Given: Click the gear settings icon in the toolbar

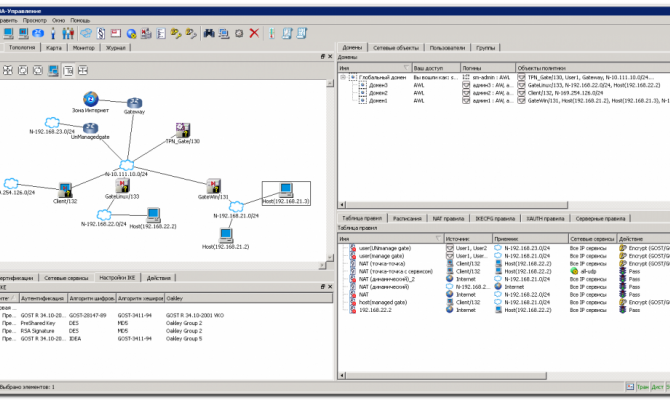Looking at the screenshot, I should 239,33.
